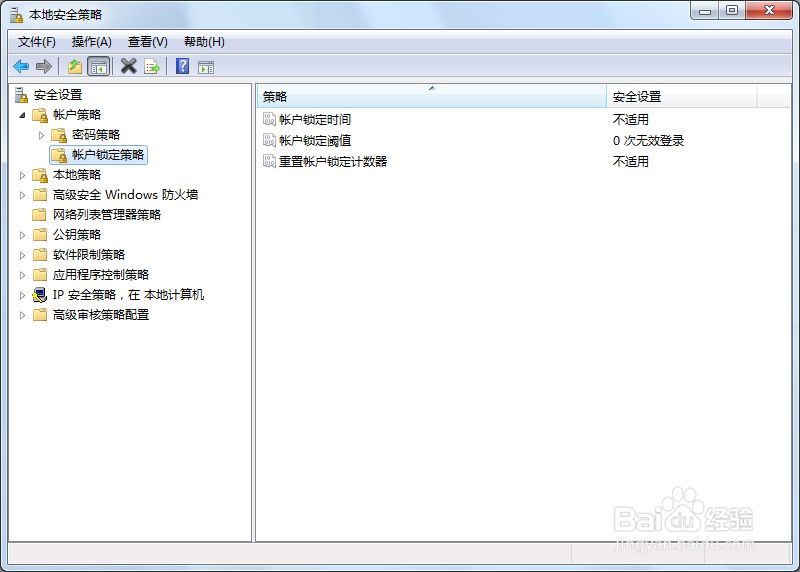
Task: Expand the 本地策略 tree node
Action: 22,175
